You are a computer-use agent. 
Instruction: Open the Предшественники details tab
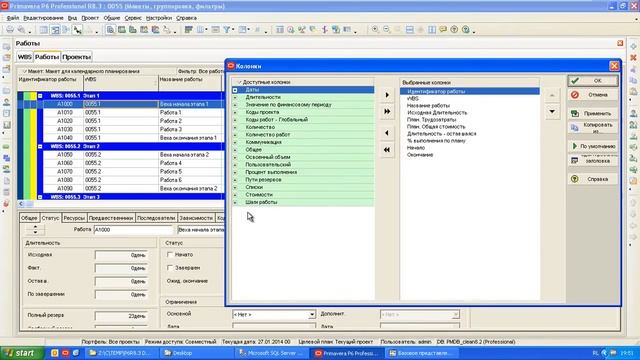(111, 218)
